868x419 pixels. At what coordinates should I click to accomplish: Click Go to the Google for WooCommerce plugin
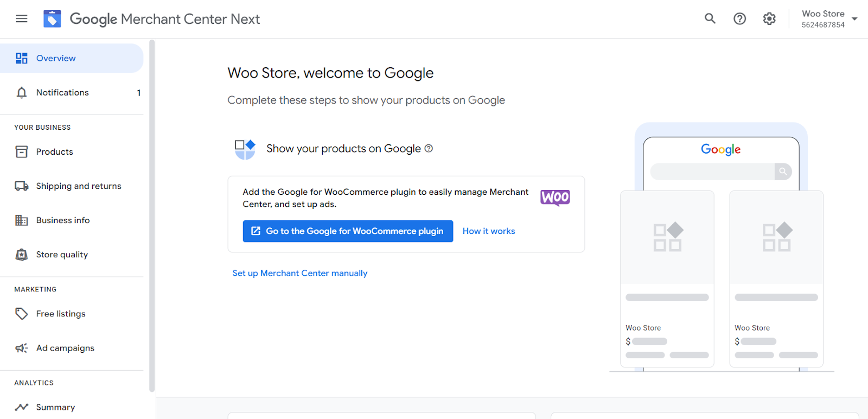tap(348, 231)
